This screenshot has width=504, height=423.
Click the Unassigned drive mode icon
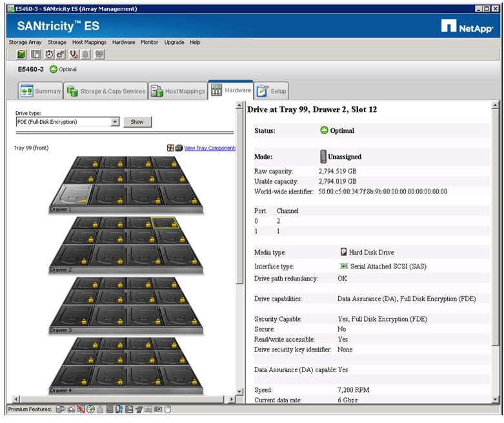tap(323, 157)
